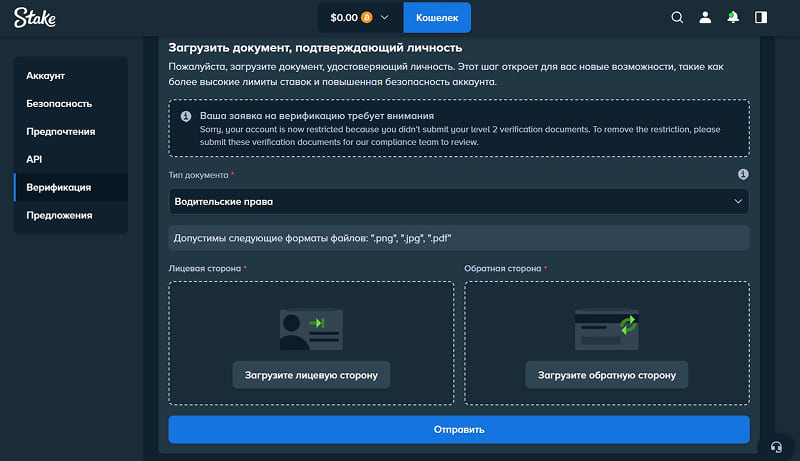Open the Аккаунт settings section
This screenshot has height=461, width=800.
(46, 75)
